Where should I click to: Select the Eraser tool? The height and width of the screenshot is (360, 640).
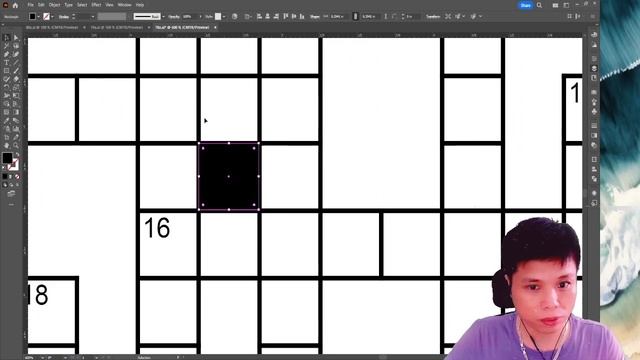click(16, 79)
